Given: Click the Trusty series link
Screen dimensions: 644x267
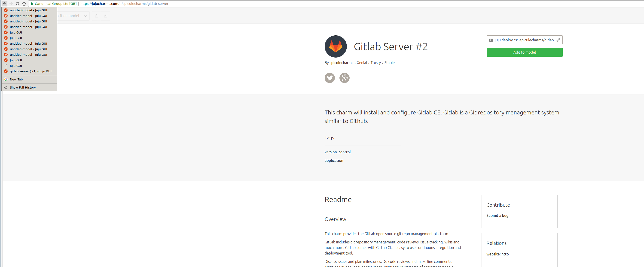Looking at the screenshot, I should 375,63.
